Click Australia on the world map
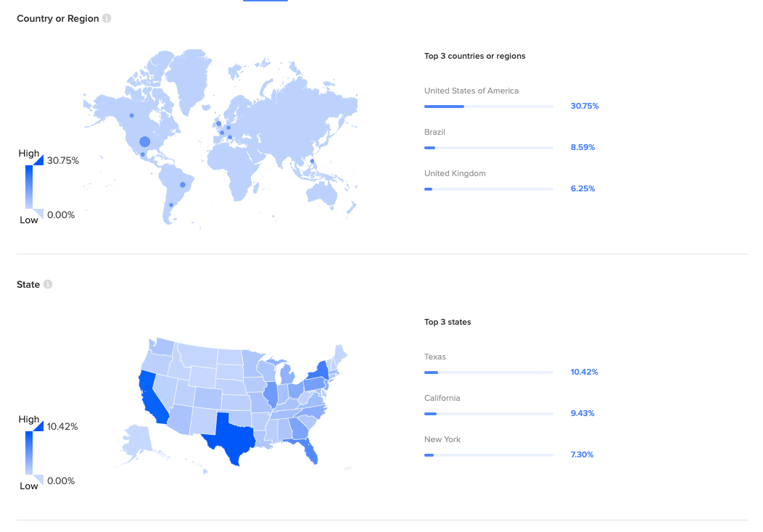The image size is (763, 532). tap(326, 191)
